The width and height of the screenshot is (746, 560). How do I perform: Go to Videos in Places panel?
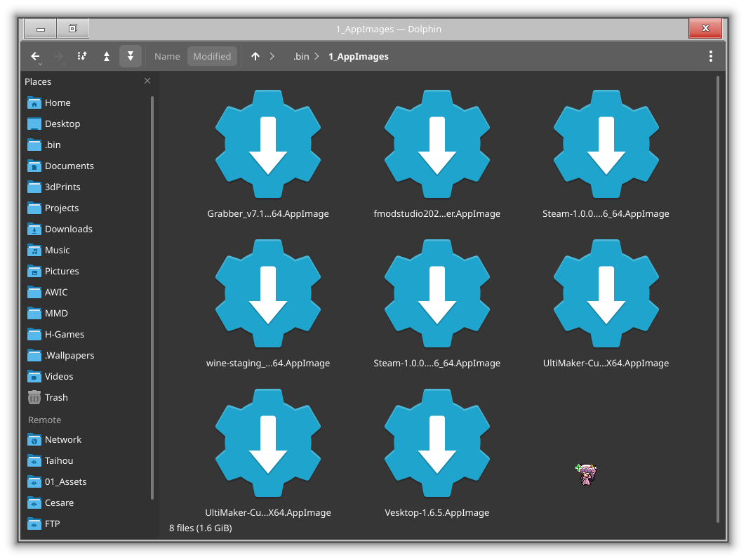click(88, 376)
